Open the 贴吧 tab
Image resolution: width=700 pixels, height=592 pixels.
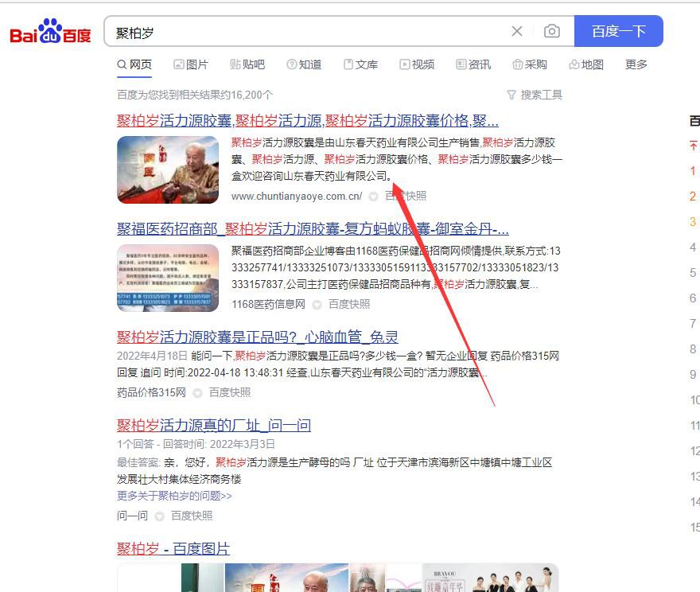(247, 64)
